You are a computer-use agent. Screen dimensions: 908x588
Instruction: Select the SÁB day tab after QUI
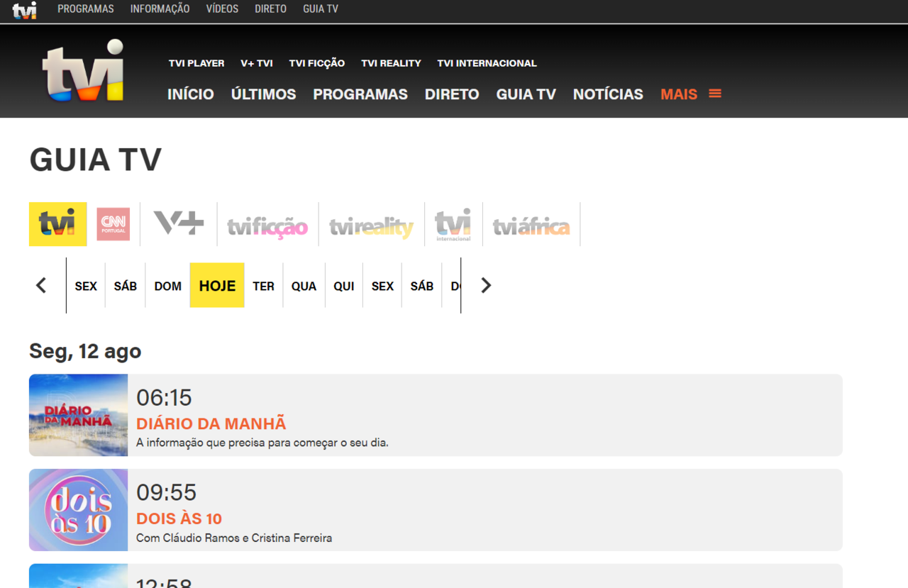point(422,286)
